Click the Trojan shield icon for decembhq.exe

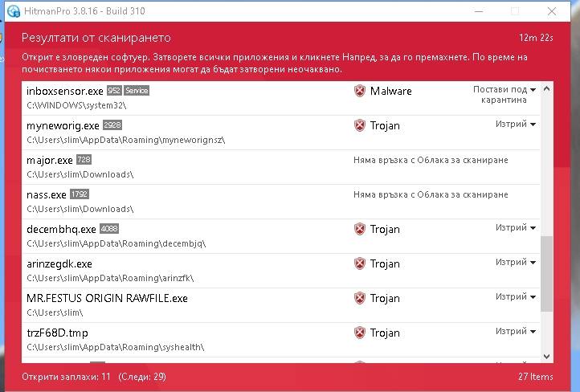360,229
